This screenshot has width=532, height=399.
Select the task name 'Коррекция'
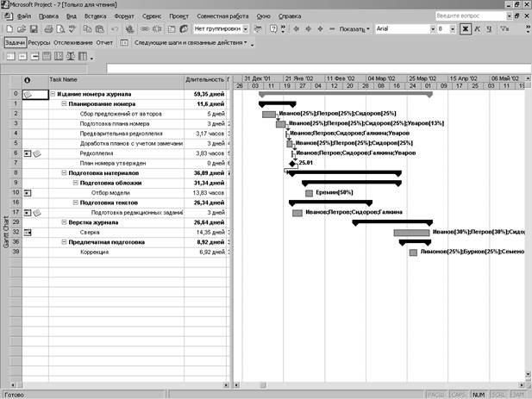pos(94,252)
